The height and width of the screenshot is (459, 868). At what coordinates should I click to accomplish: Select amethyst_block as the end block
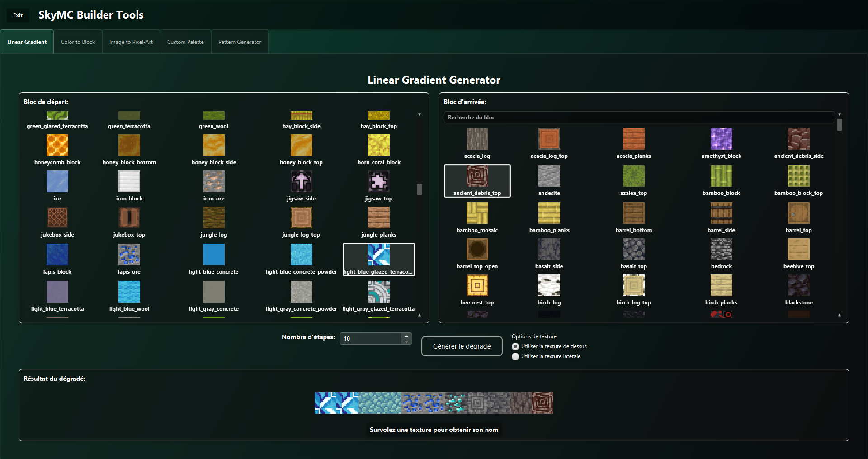point(721,139)
